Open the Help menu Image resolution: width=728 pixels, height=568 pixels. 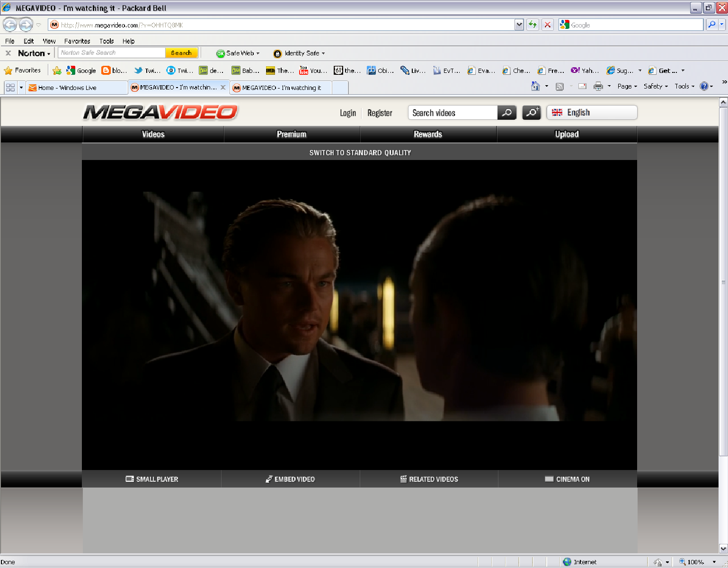point(128,41)
